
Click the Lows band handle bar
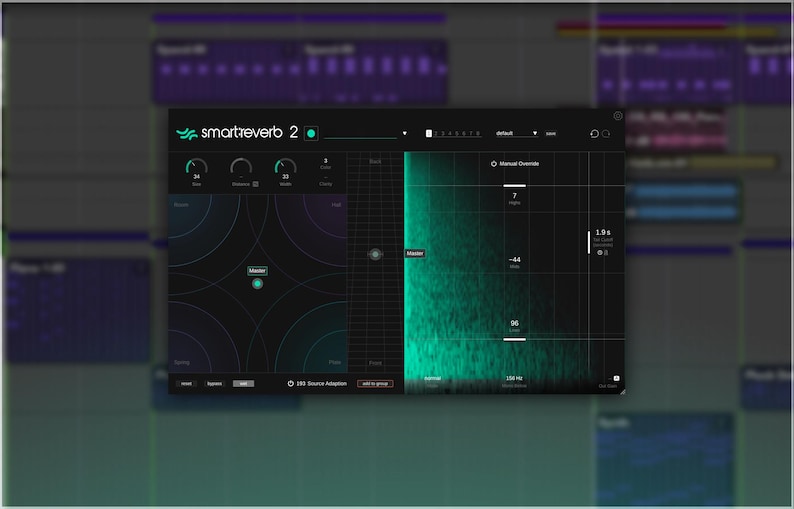point(514,339)
